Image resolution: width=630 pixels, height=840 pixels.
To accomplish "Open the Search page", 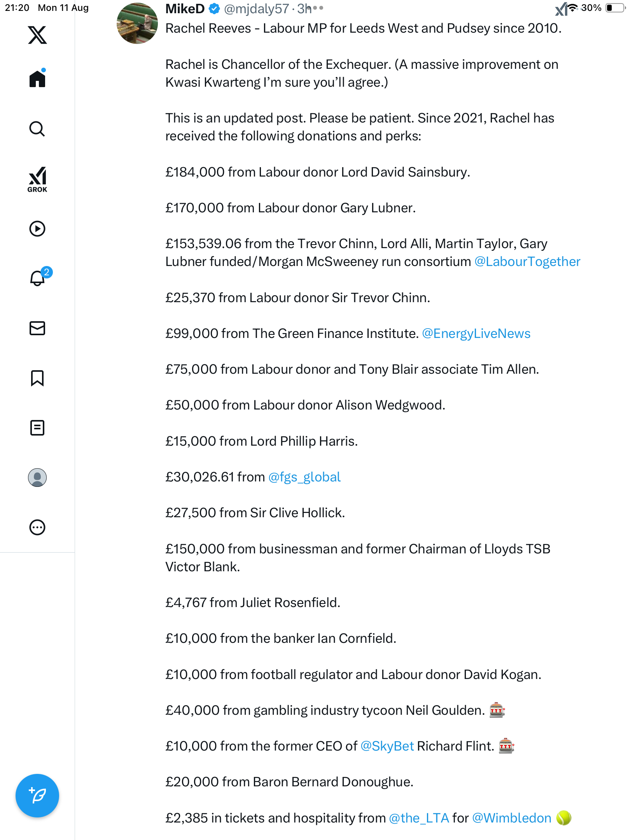I will tap(37, 129).
